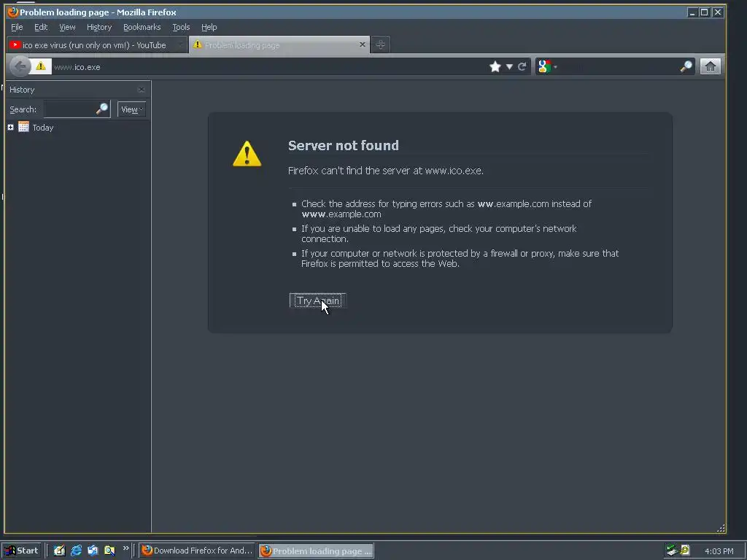Click the Show Desktop quick launch icon
The image size is (747, 560).
pyautogui.click(x=59, y=551)
